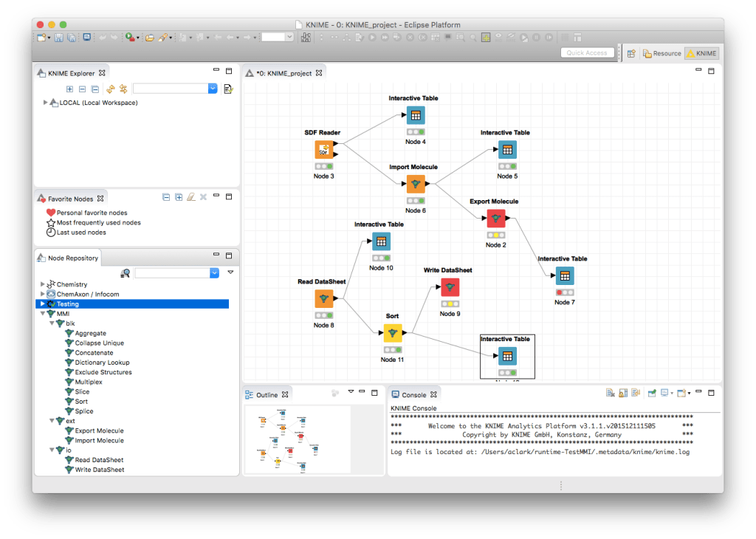
Task: Select the Read DataSheet node icon
Action: tap(324, 299)
